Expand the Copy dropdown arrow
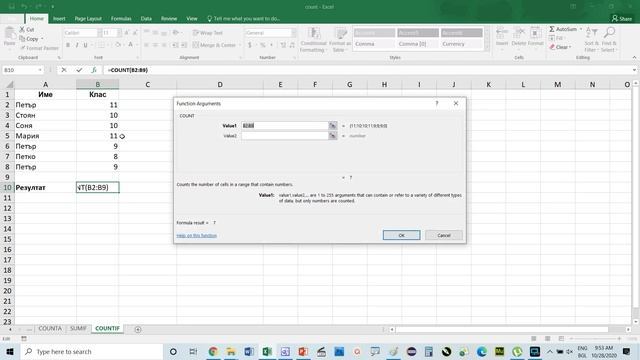Viewport: 640px width, 360px height. pyautogui.click(x=42, y=39)
